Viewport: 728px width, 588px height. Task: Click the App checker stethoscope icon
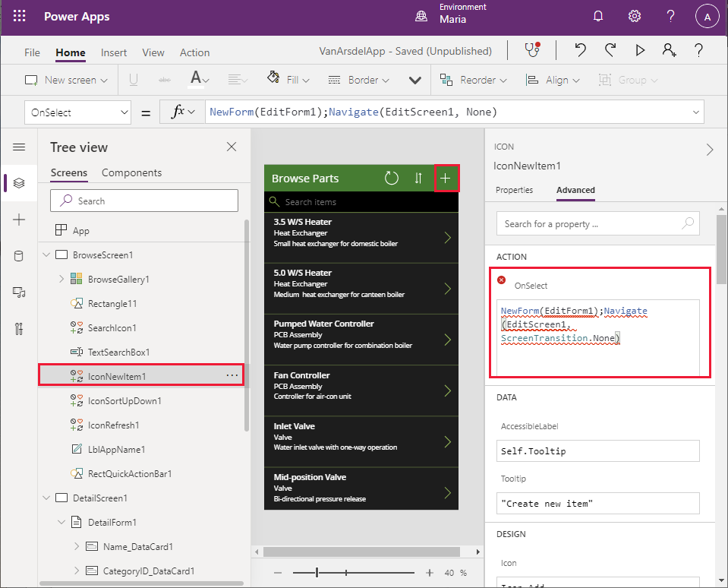coord(532,51)
